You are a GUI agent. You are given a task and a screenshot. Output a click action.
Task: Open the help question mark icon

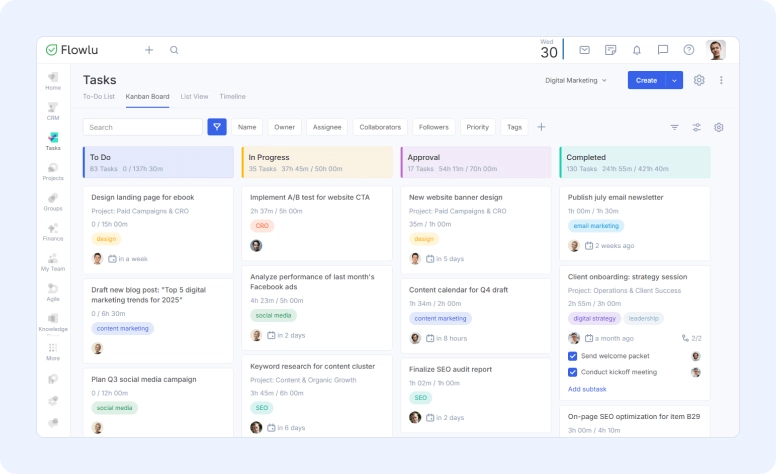tap(688, 50)
